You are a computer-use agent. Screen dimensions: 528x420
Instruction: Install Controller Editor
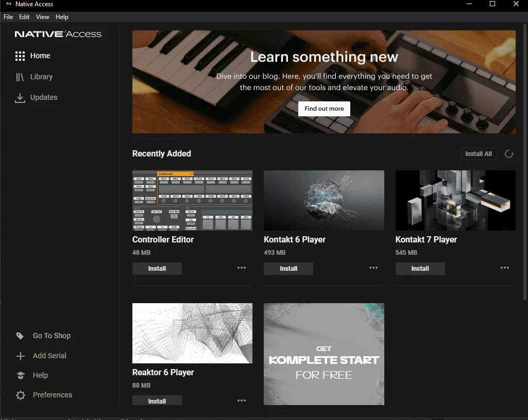click(157, 269)
